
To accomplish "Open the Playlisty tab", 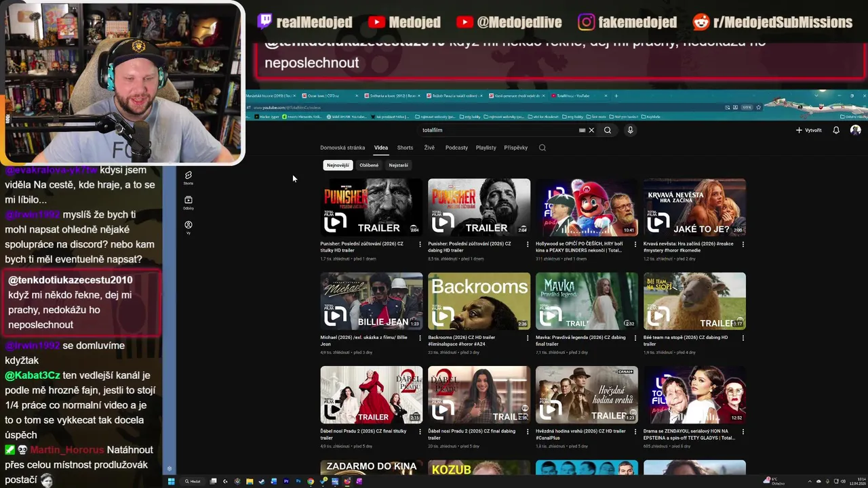I will tap(486, 147).
